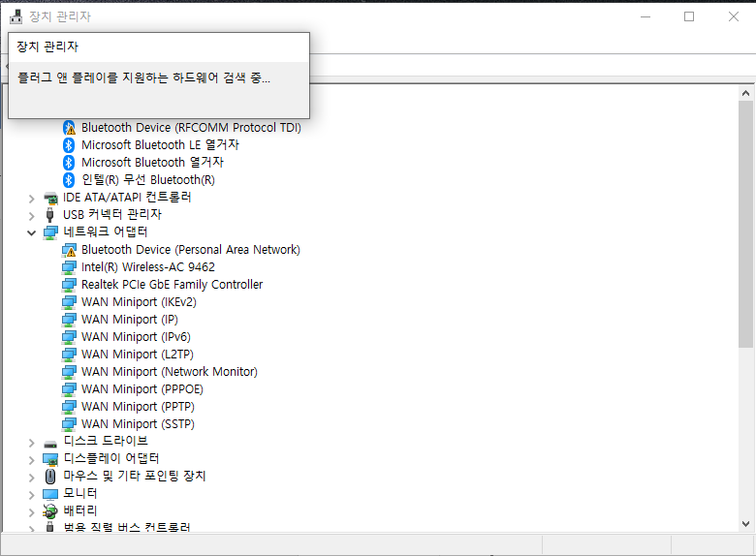Screen dimensions: 756x556
Task: Select the 배터리 label
Action: [80, 510]
